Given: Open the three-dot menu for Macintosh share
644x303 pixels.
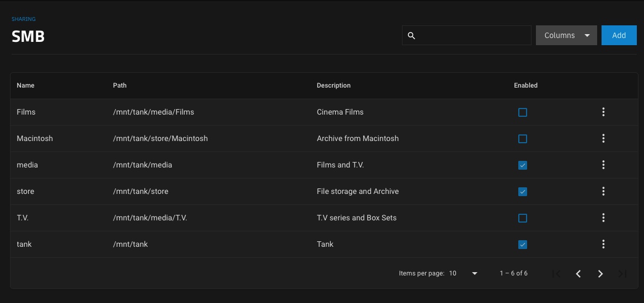Looking at the screenshot, I should click(603, 138).
